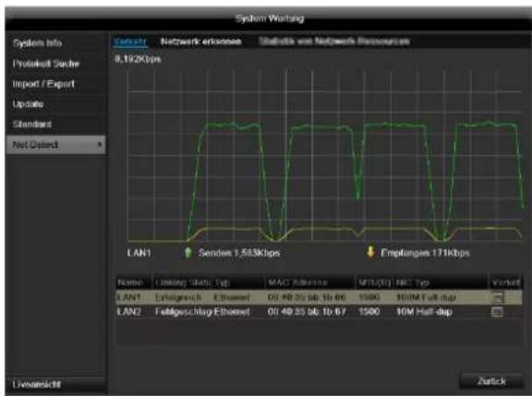Viewport: 532px width, 396px height.
Task: Open the Netzwerk Ressourcen statistics tab
Action: [334, 42]
